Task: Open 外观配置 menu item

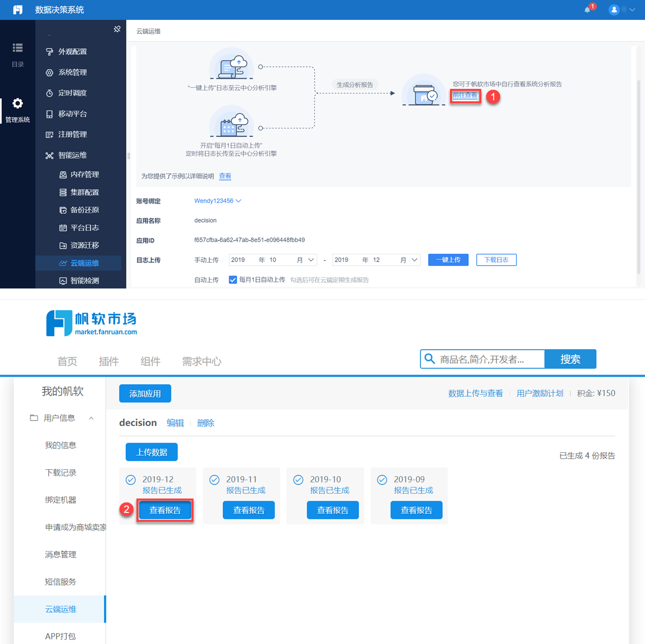Action: (72, 52)
